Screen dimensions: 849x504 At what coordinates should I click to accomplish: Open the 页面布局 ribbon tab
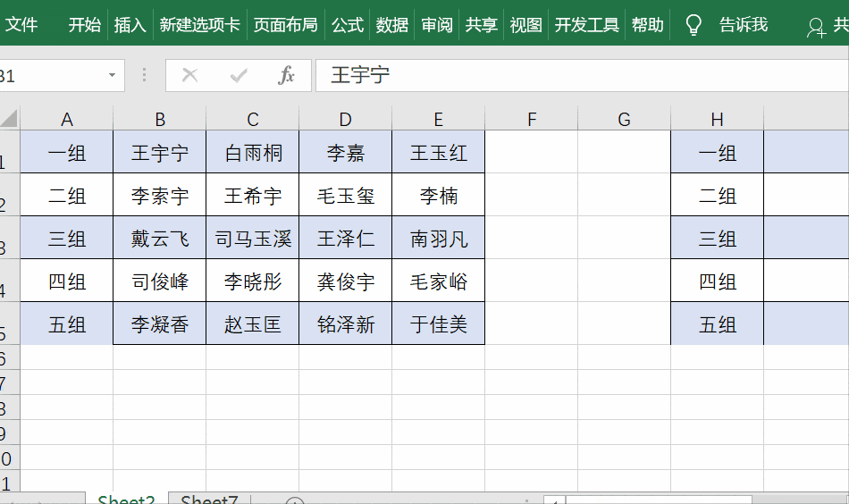click(285, 25)
